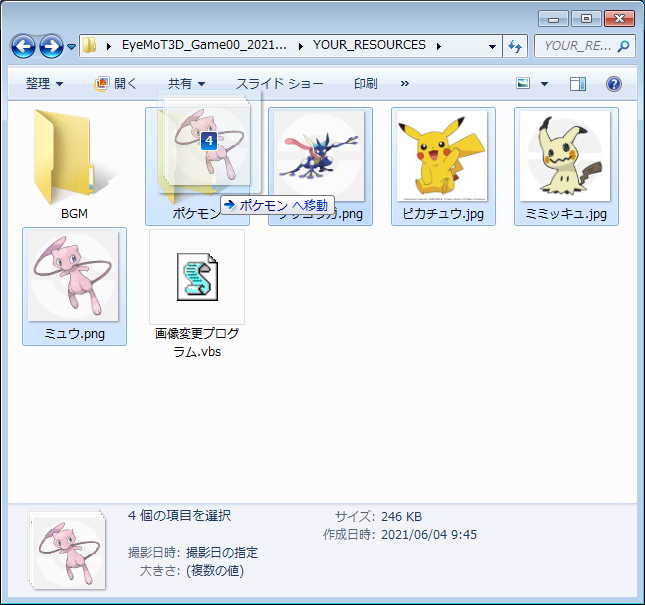Image resolution: width=645 pixels, height=605 pixels.
Task: Toggle the preview pane button
Action: coord(578,84)
